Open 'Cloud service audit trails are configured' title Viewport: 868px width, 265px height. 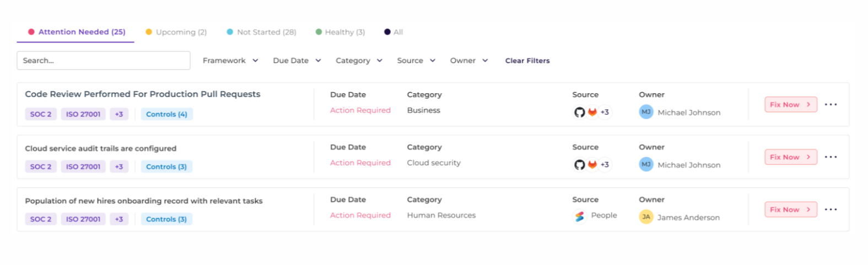point(101,149)
